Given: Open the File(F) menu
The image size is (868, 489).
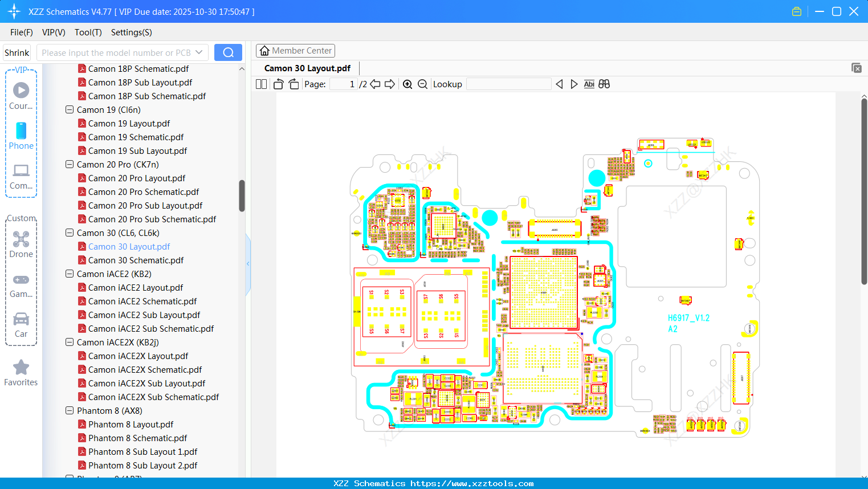Looking at the screenshot, I should (22, 32).
